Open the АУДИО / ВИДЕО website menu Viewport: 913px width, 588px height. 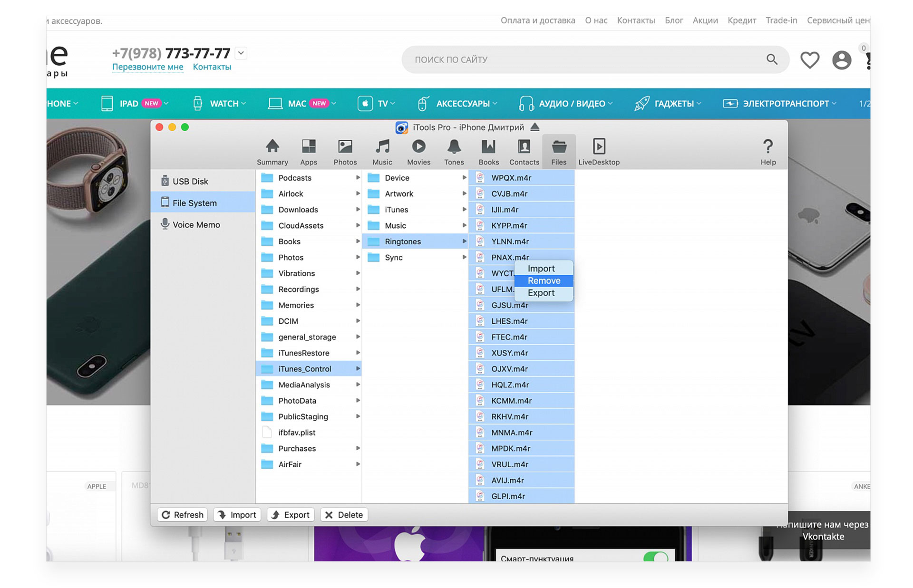point(565,103)
